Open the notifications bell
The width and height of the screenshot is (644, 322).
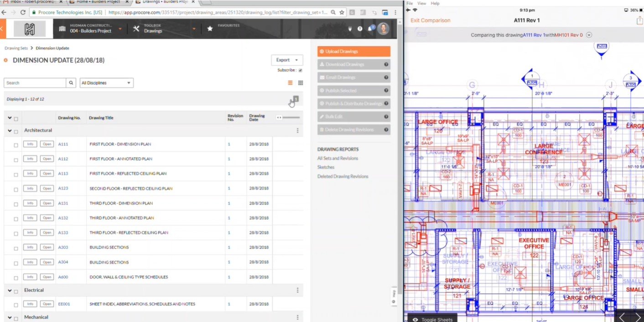370,29
